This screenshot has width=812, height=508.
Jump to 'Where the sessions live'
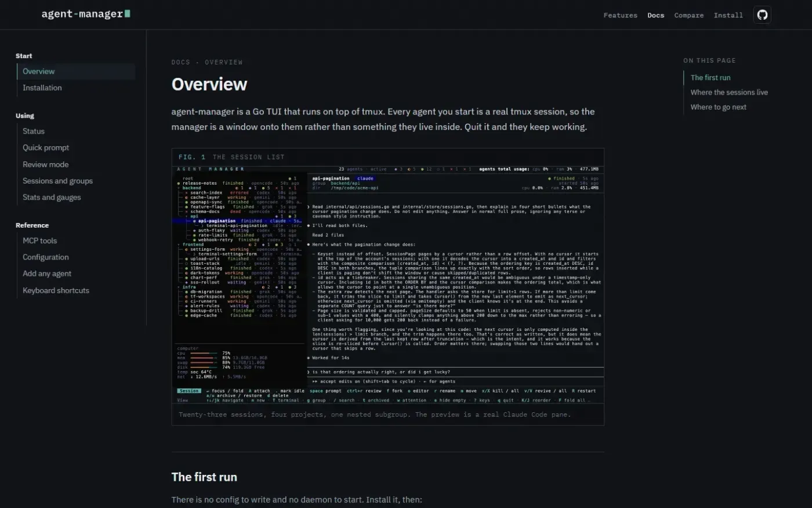[729, 92]
